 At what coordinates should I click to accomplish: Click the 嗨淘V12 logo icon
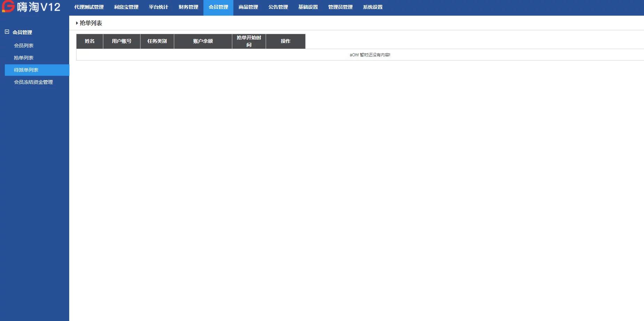(x=8, y=6)
